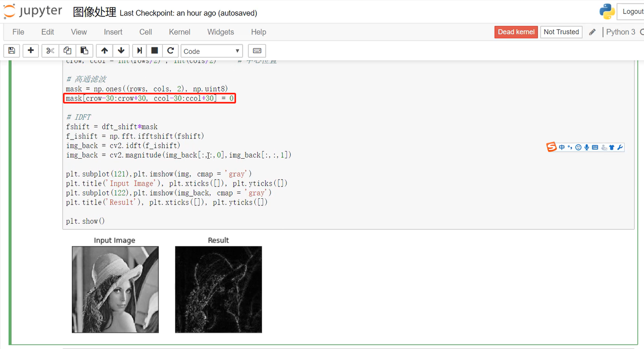This screenshot has height=349, width=644.
Task: Click the Not Trusted button
Action: point(561,32)
